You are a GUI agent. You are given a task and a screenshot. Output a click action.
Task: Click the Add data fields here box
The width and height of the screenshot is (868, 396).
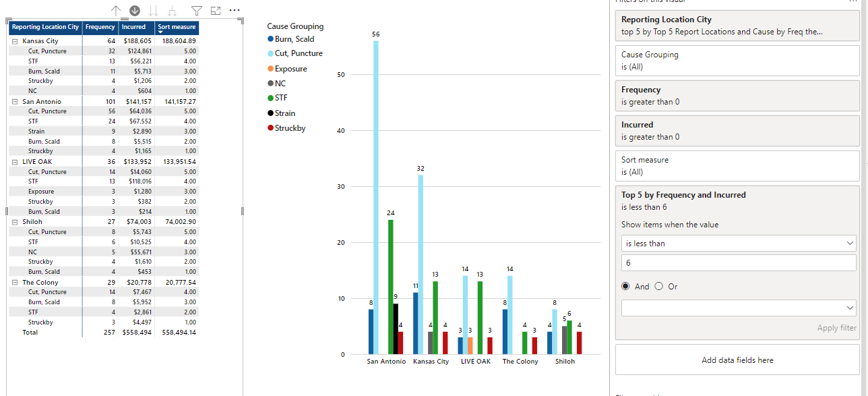pos(737,360)
